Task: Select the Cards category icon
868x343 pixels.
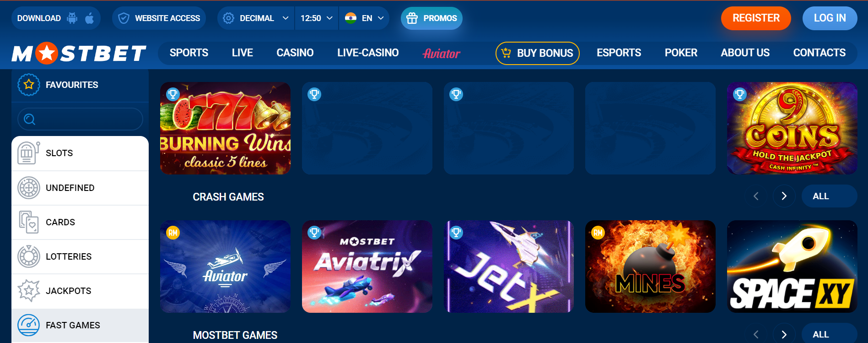Action: click(x=28, y=222)
